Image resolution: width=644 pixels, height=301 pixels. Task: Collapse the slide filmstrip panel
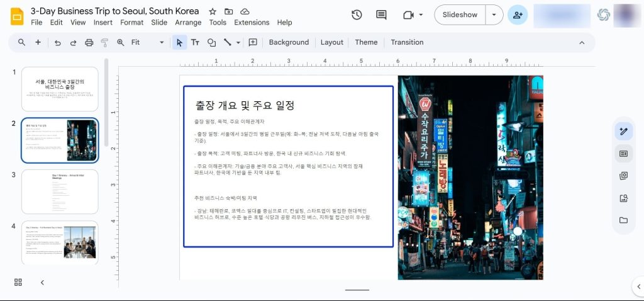[42, 282]
